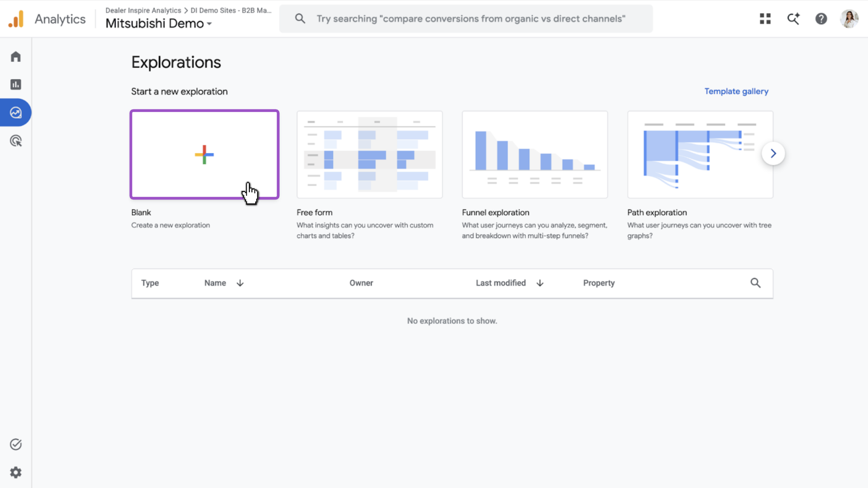
Task: Click the 'Path exploration' template label
Action: pyautogui.click(x=657, y=212)
